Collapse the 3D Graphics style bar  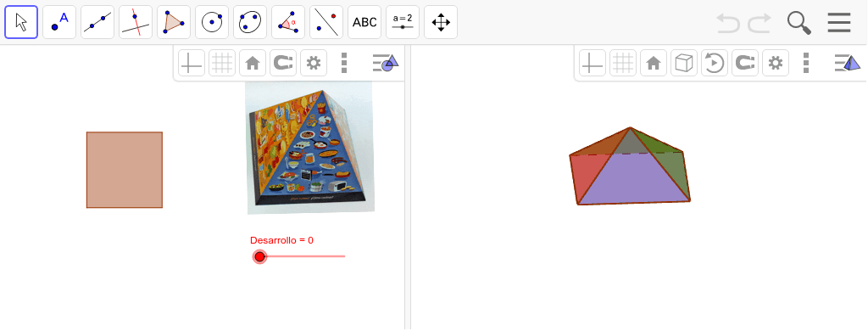[848, 63]
